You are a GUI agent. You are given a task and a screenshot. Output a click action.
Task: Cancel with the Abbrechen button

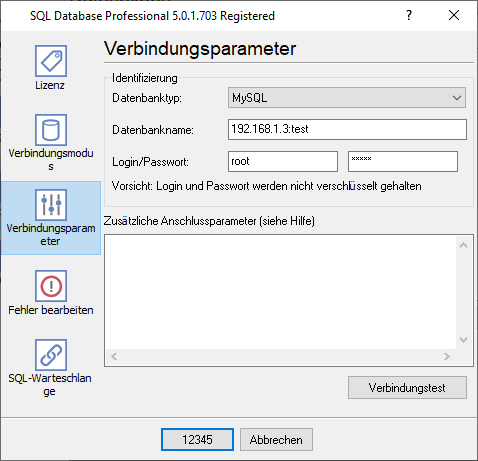pyautogui.click(x=276, y=440)
